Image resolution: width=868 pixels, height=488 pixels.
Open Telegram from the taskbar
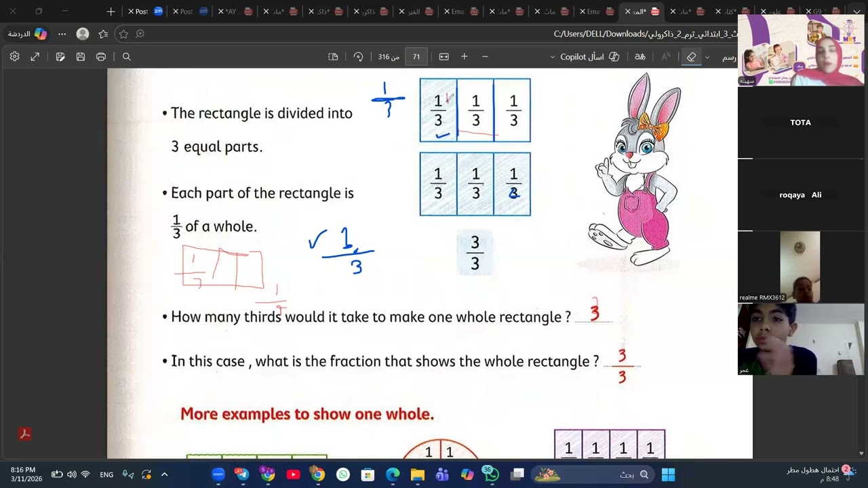click(x=243, y=474)
